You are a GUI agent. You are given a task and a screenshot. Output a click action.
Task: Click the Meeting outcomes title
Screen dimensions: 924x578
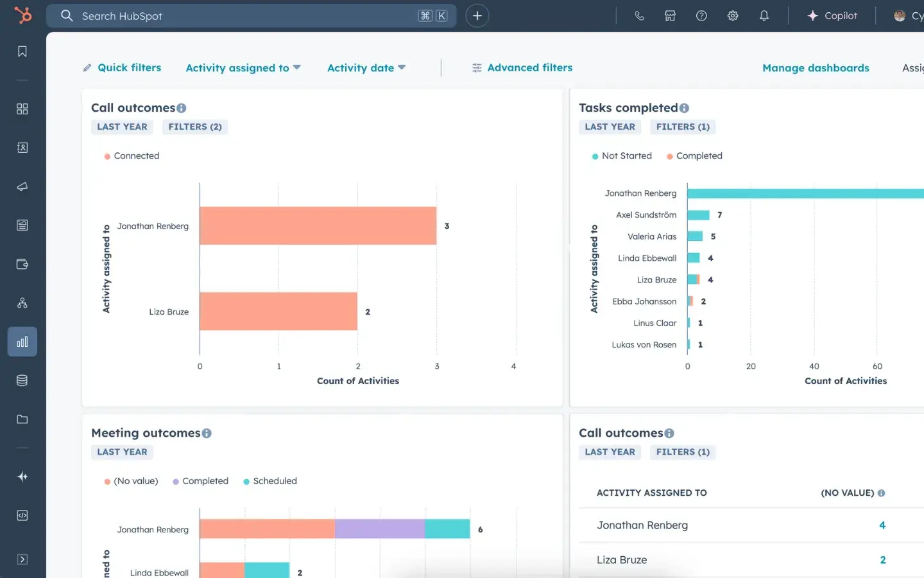click(x=146, y=433)
